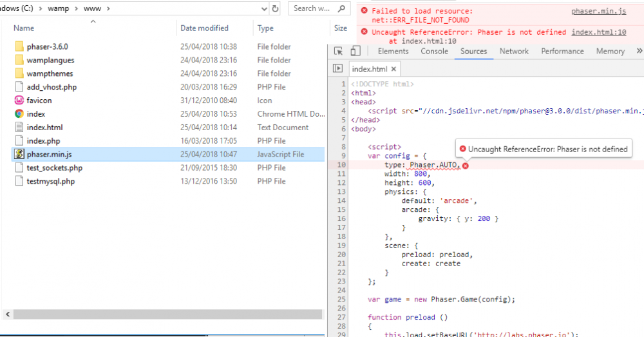Sort files by the Name column header
This screenshot has width=644, height=337.
24,28
